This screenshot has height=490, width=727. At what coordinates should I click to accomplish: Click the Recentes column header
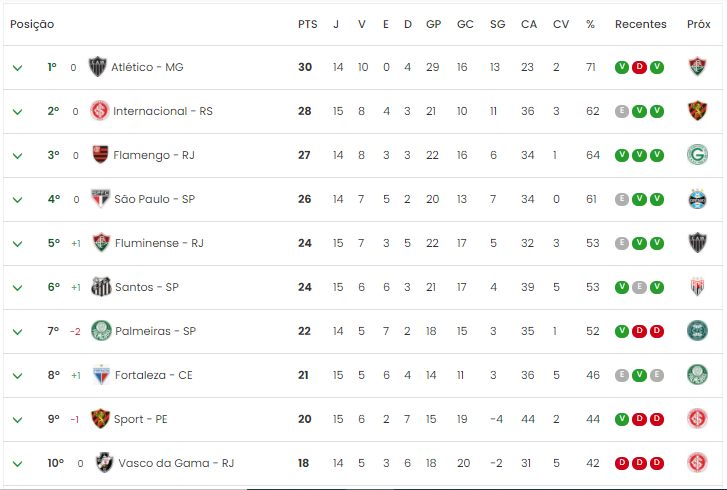640,24
